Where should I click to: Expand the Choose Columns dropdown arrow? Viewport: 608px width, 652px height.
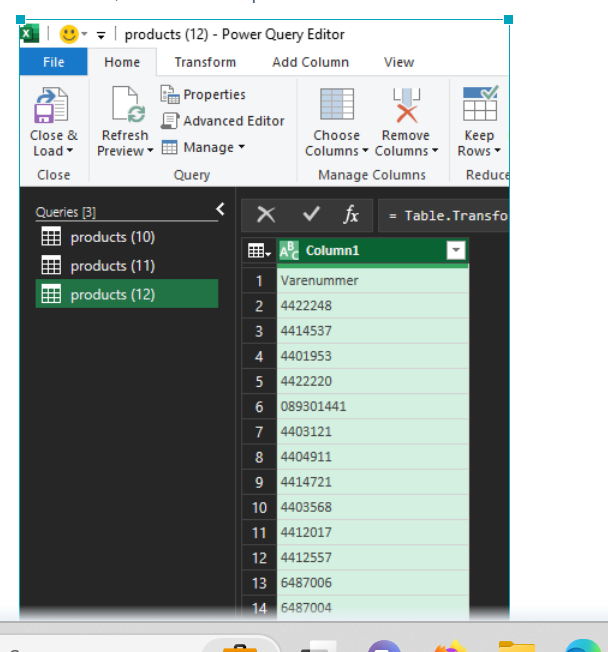pyautogui.click(x=365, y=151)
